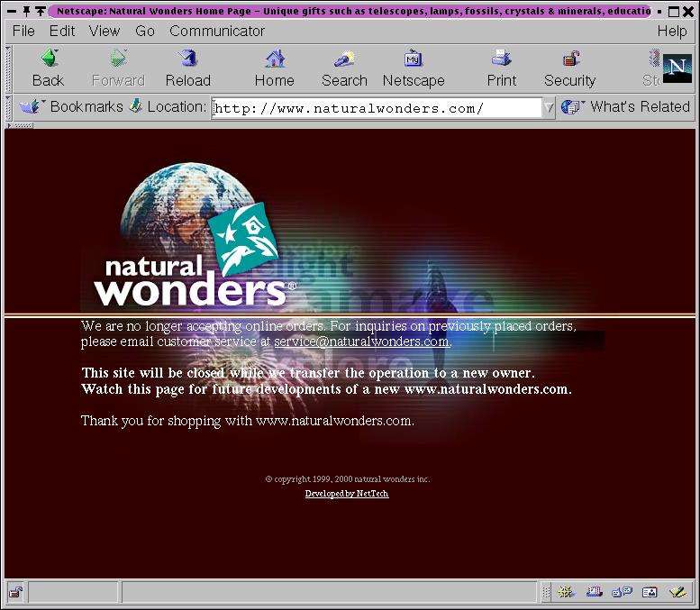700x610 pixels.
Task: Click the Stop traffic-light button
Action: pos(652,68)
